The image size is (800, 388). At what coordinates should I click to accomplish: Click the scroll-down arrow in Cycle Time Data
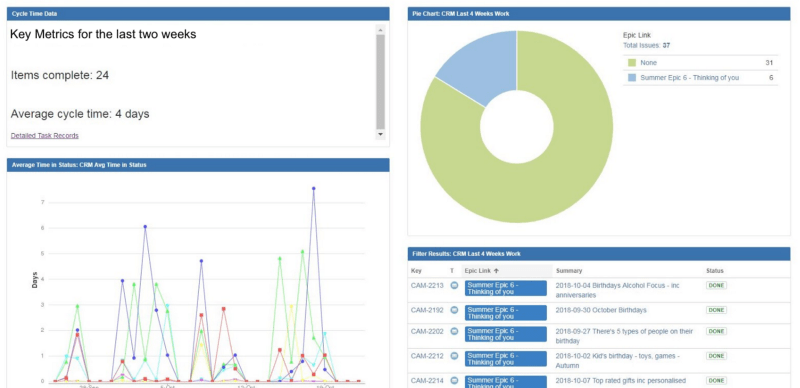point(380,134)
